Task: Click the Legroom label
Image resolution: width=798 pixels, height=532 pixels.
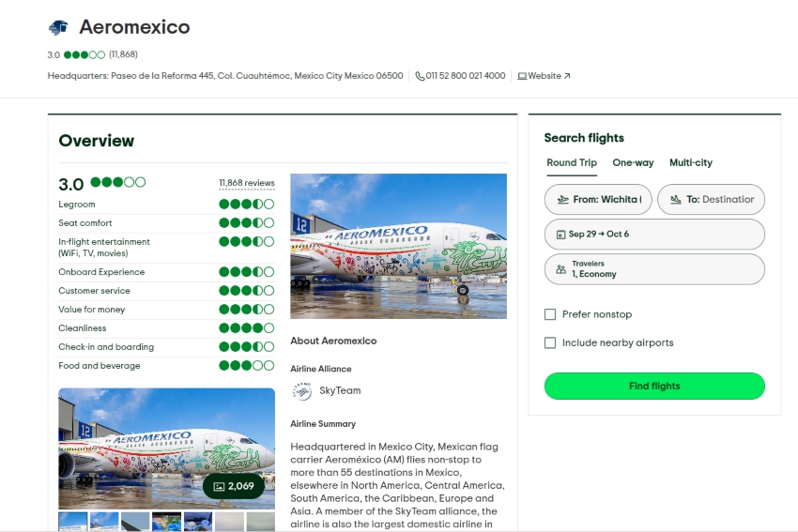Action: pos(77,205)
